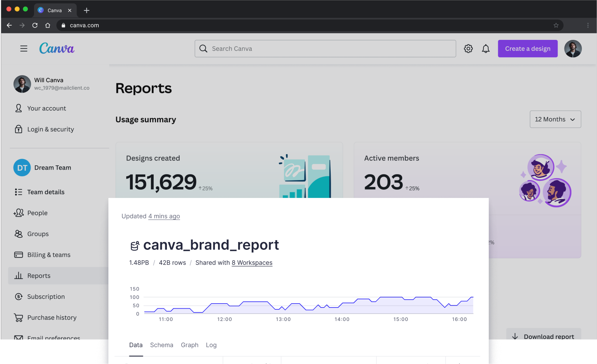
Task: Open profile avatar in top right
Action: 573,48
